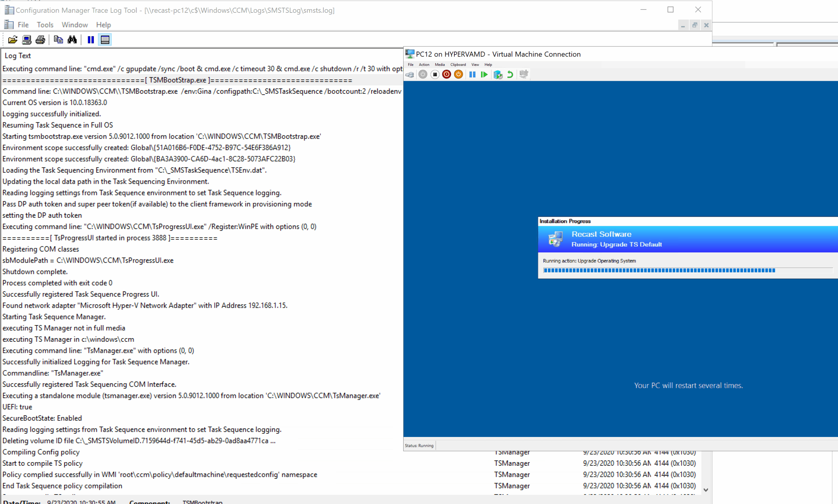The image size is (838, 504).
Task: Open the Tools menu in CMTrace
Action: click(x=45, y=25)
